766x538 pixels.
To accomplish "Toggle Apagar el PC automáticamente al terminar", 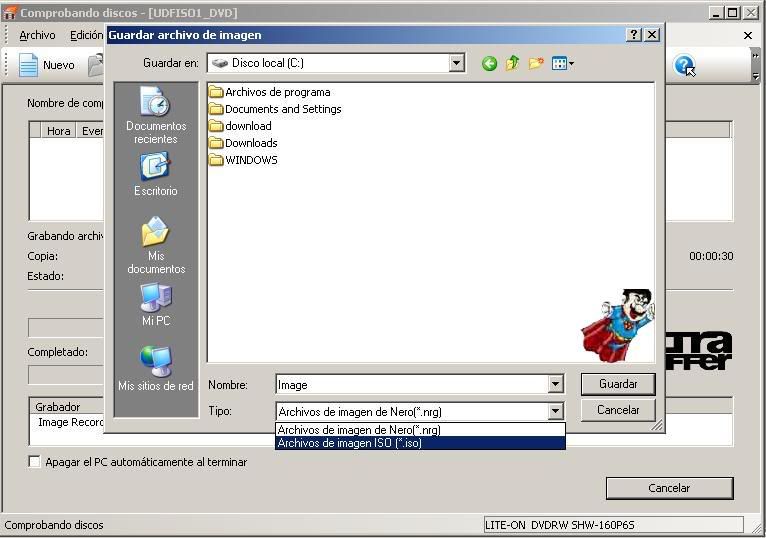I will pyautogui.click(x=34, y=462).
